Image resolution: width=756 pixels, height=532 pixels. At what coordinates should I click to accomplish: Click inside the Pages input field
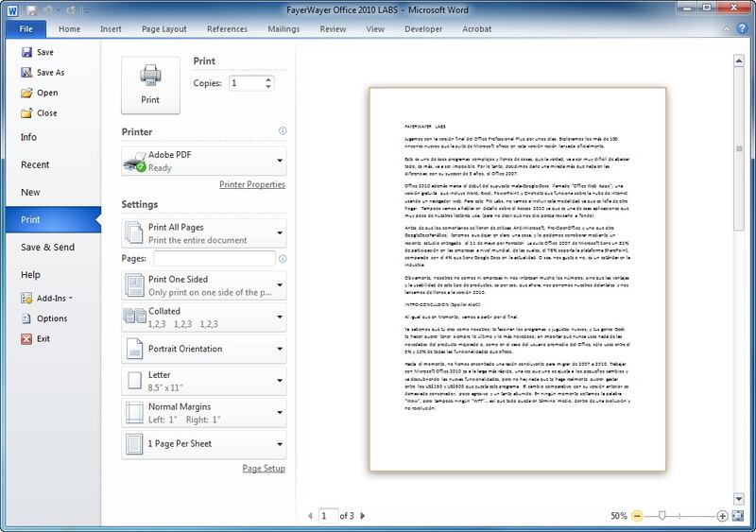pos(214,258)
